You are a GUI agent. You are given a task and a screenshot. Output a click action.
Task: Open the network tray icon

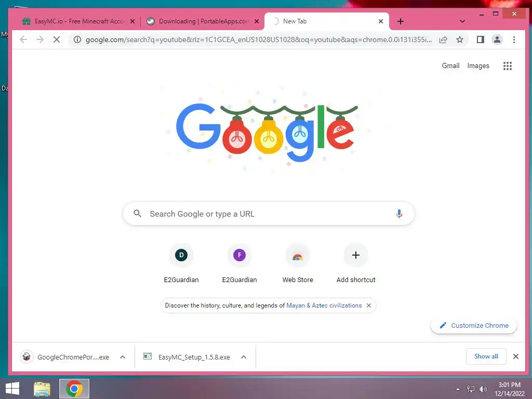tap(471, 389)
